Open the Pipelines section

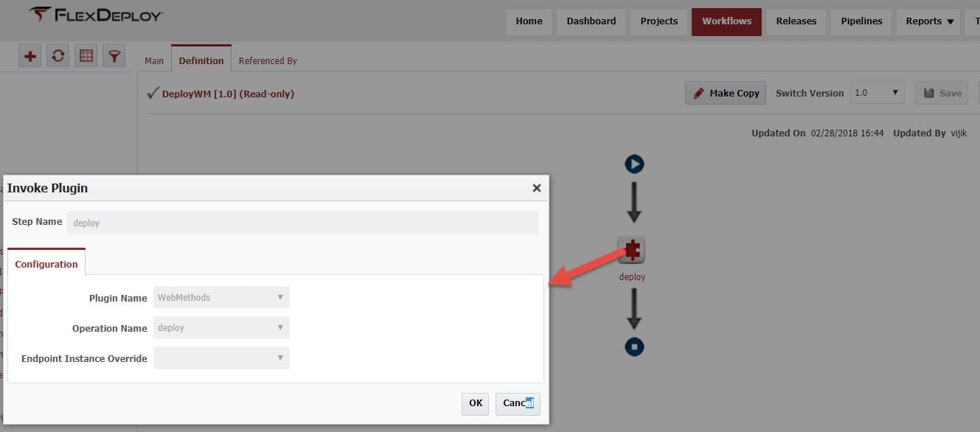click(x=862, y=21)
